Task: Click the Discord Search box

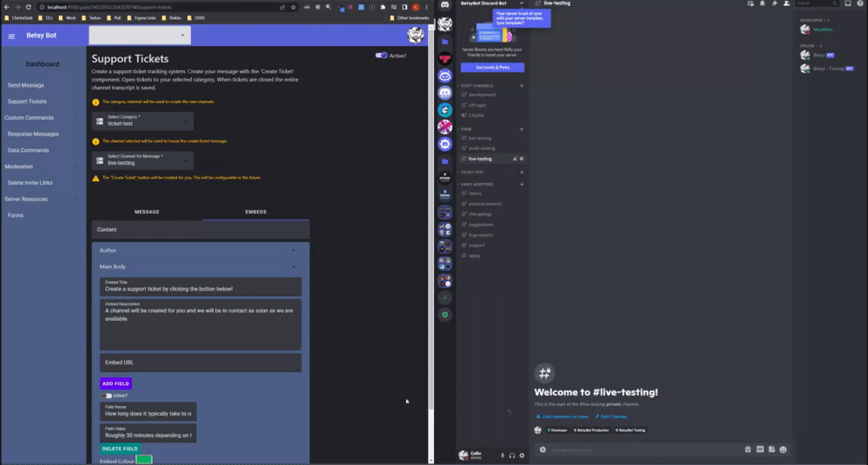Action: pos(817,3)
